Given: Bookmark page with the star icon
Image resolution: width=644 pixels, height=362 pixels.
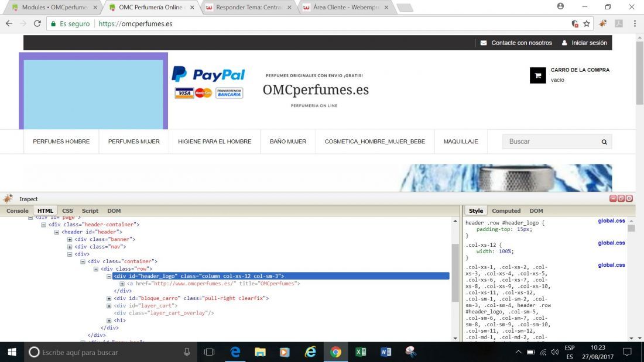Looking at the screenshot, I should pos(587,23).
